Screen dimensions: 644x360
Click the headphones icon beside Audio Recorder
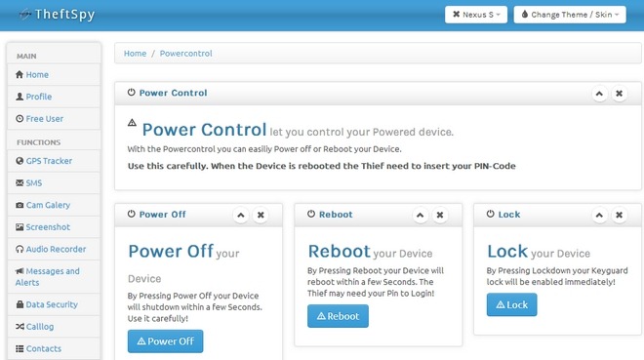point(20,249)
